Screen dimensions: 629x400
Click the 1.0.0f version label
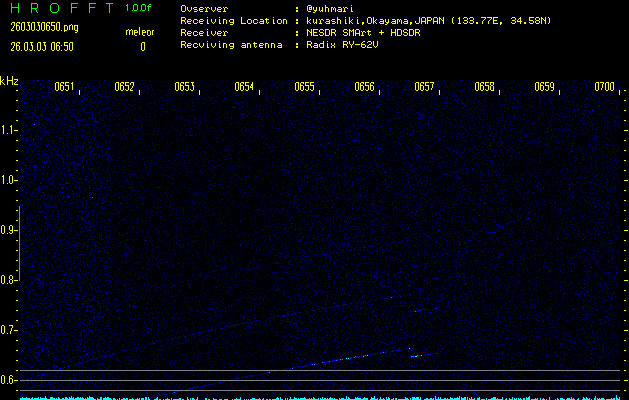pos(139,8)
